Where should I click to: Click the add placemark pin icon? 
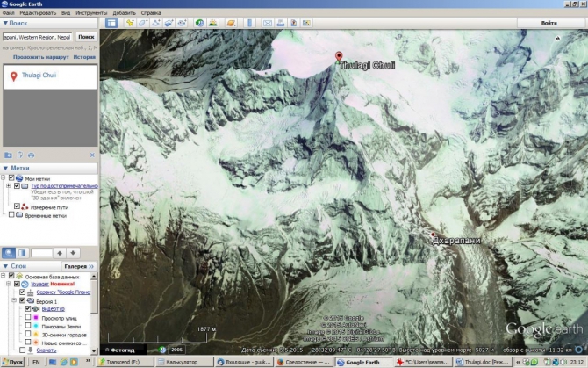(x=130, y=23)
